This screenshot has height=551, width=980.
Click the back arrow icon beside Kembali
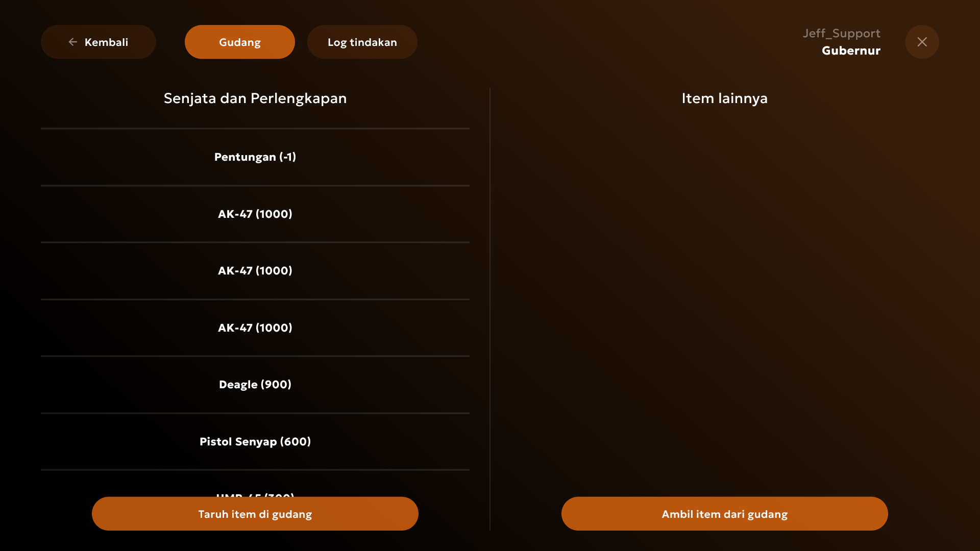click(x=73, y=42)
